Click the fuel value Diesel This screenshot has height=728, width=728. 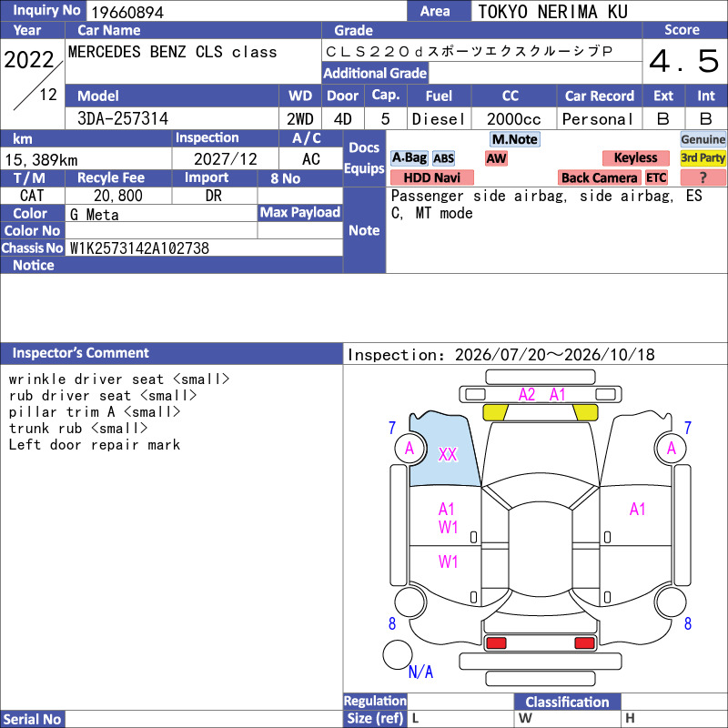[439, 119]
